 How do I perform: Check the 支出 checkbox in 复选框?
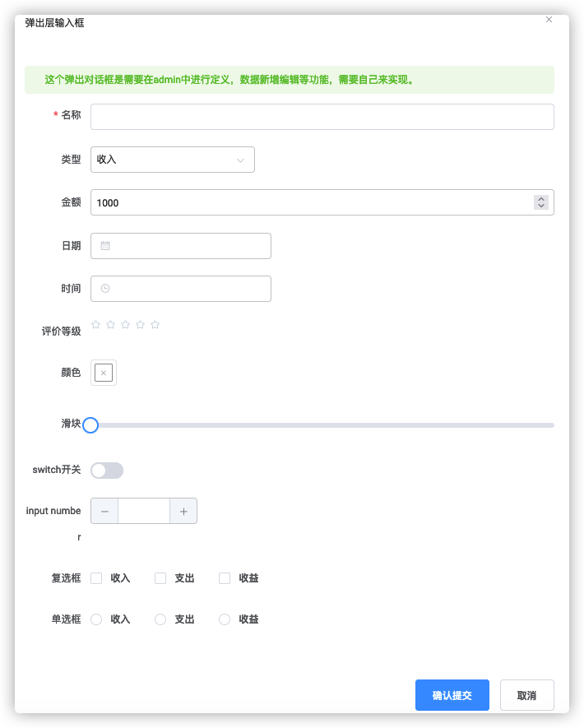tap(160, 578)
